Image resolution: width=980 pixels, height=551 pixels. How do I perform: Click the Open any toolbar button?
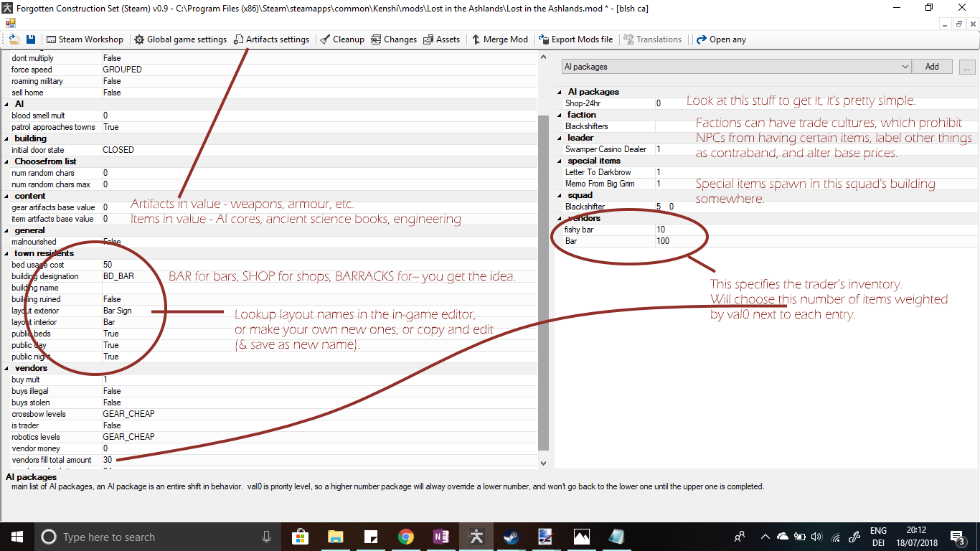tap(721, 39)
